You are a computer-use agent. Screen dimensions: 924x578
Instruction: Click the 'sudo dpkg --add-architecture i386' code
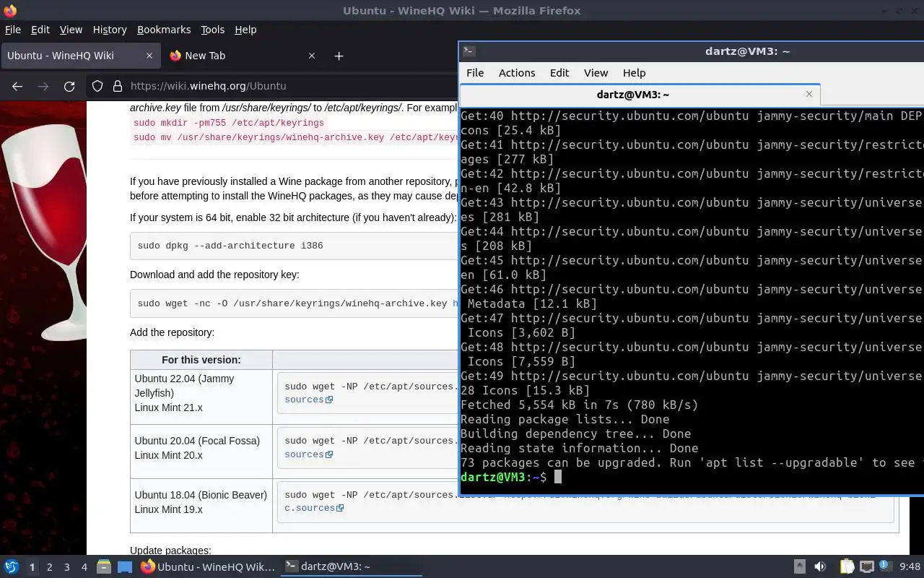pos(230,246)
